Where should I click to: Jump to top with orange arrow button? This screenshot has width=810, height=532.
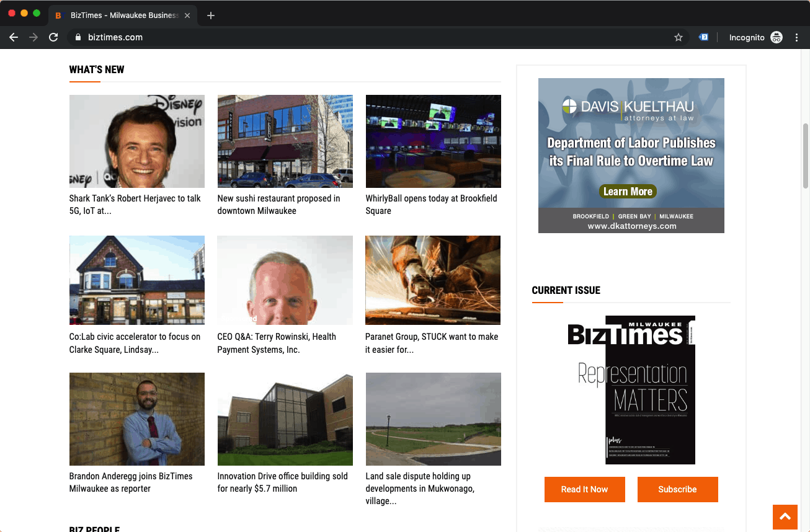(785, 517)
